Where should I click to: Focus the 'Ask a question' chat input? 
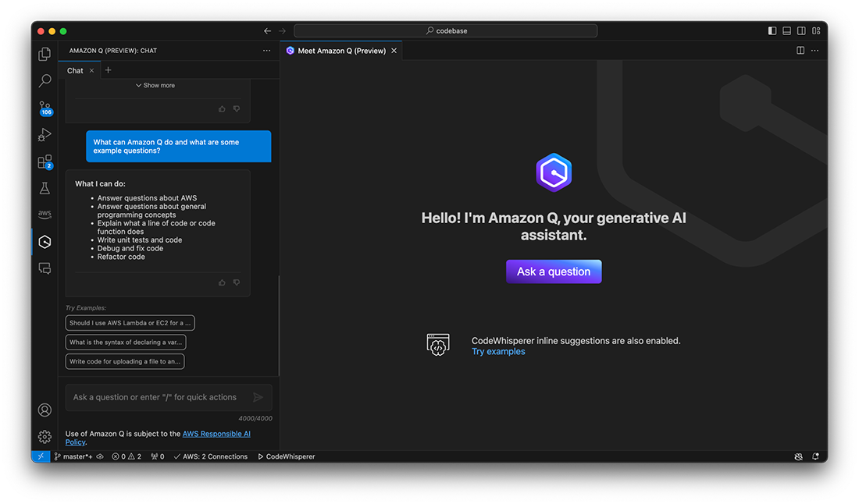coord(169,397)
